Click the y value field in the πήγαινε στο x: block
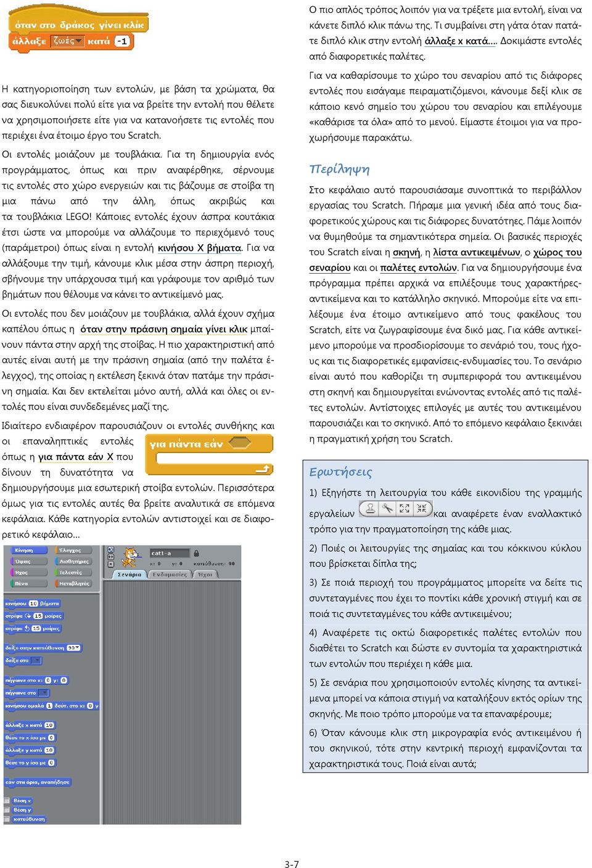 tap(64, 681)
